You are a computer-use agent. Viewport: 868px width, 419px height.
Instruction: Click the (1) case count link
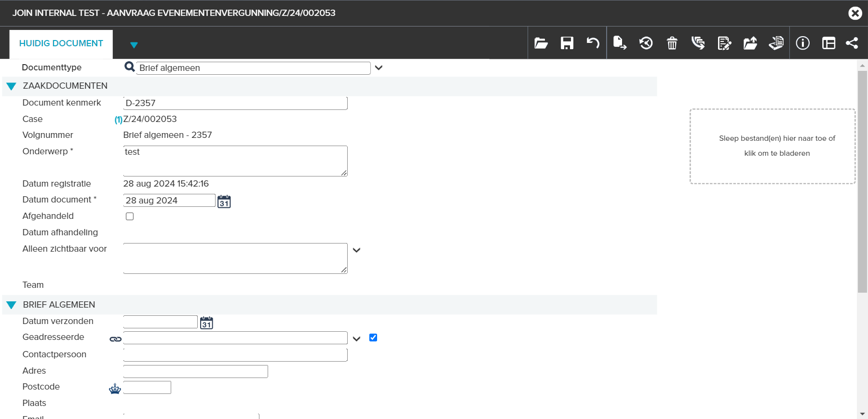(118, 120)
